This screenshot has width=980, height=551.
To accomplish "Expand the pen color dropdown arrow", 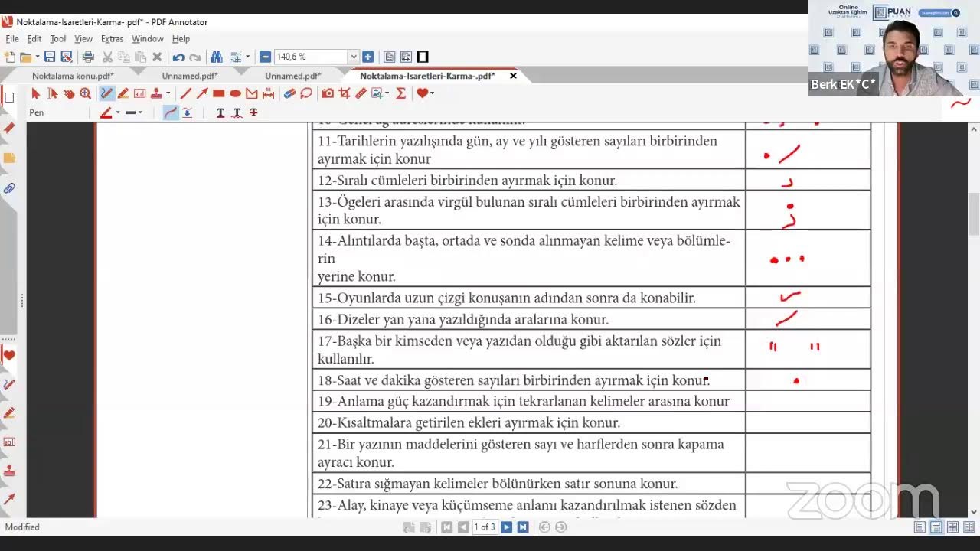I will coord(117,112).
